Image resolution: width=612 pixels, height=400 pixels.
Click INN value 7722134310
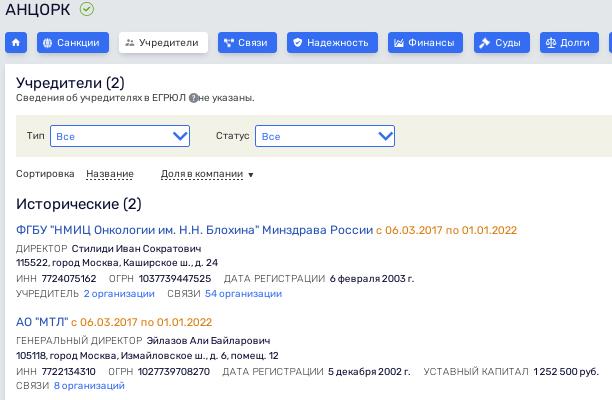68,372
